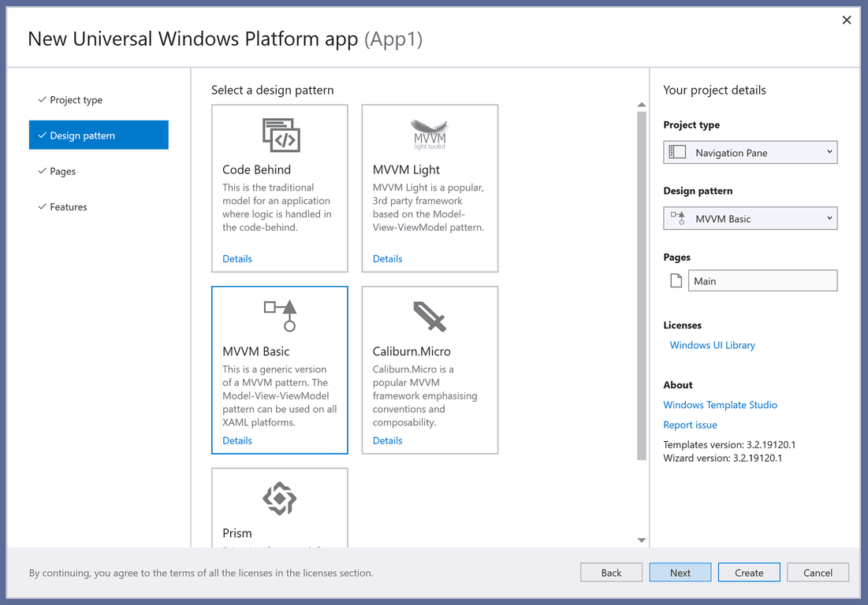This screenshot has height=605, width=868.
Task: Pick the MVVM Basic diagram icon
Action: tap(281, 316)
